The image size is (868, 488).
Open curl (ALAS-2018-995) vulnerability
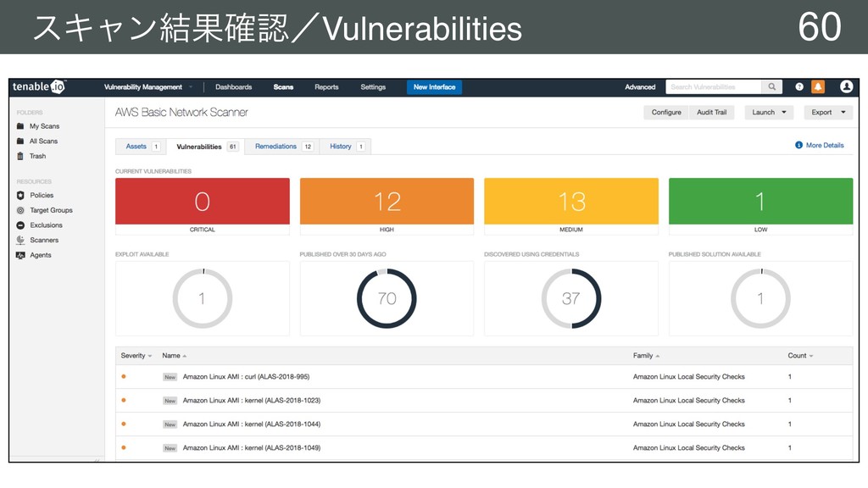point(247,377)
